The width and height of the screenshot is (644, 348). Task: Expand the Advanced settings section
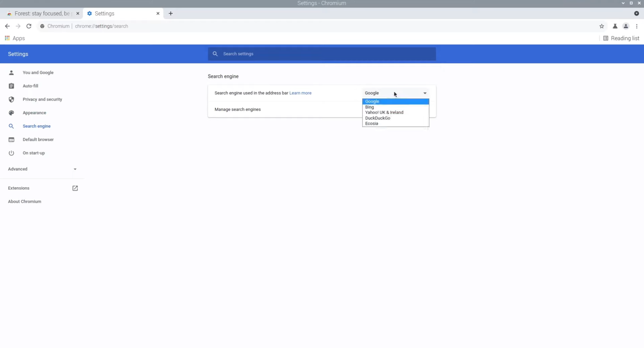(x=75, y=169)
